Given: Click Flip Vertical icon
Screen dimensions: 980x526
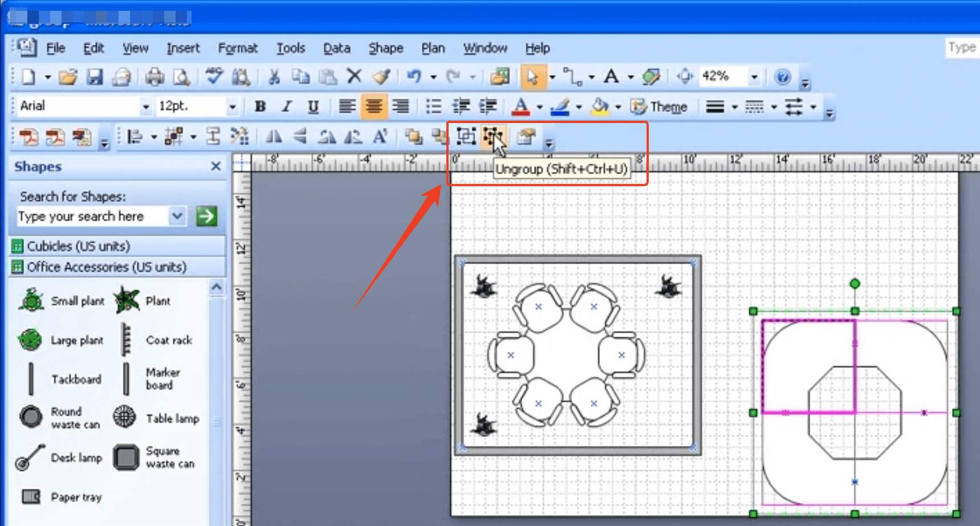Looking at the screenshot, I should click(x=300, y=137).
